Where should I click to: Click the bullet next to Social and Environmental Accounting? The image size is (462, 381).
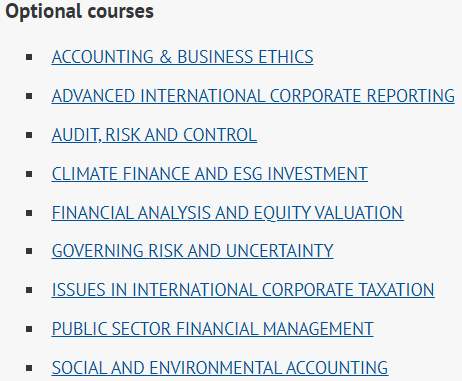[29, 368]
